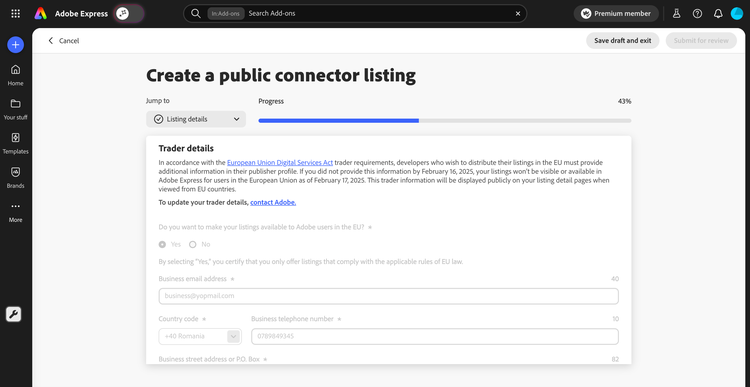The height and width of the screenshot is (387, 750).
Task: Click the Business telephone number field
Action: point(435,336)
